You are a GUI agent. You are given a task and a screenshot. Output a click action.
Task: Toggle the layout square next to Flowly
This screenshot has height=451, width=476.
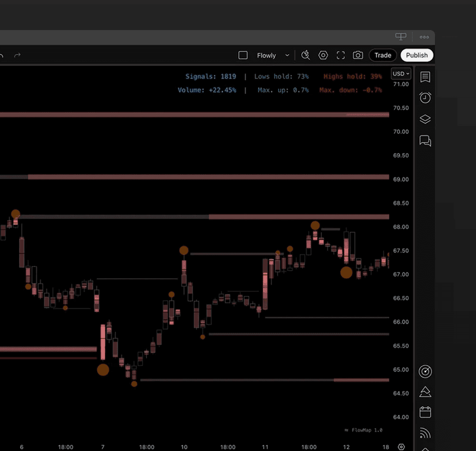click(x=243, y=55)
